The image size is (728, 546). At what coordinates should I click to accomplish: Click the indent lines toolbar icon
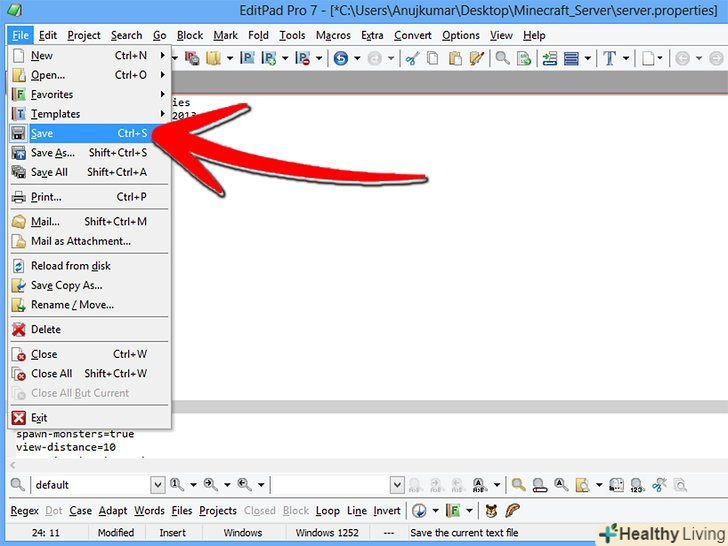point(549,58)
